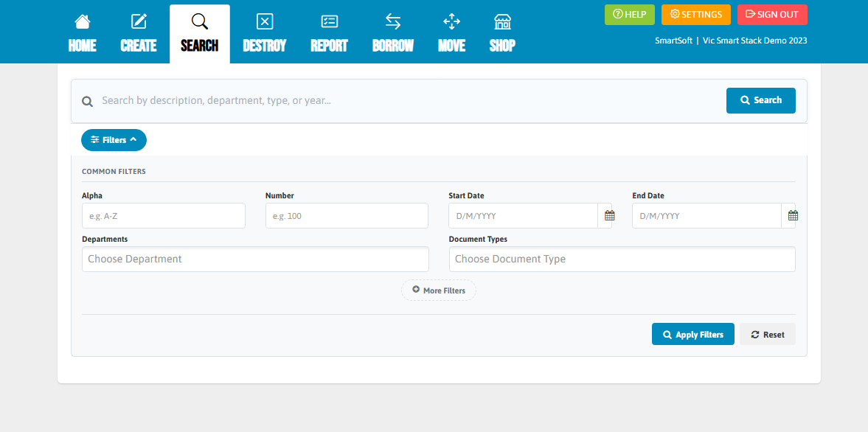The height and width of the screenshot is (432, 868).
Task: Open the REPORT menu label
Action: point(330,46)
